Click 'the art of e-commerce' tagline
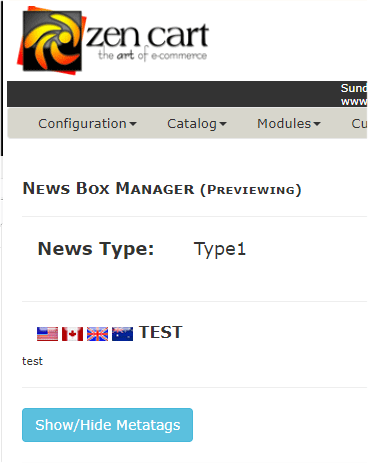 coord(152,55)
